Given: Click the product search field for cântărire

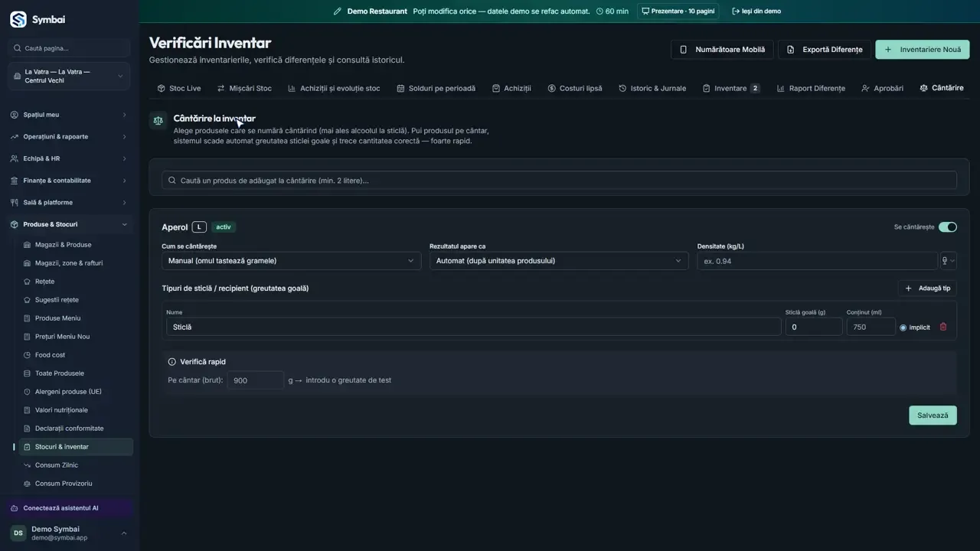Looking at the screenshot, I should (x=559, y=181).
